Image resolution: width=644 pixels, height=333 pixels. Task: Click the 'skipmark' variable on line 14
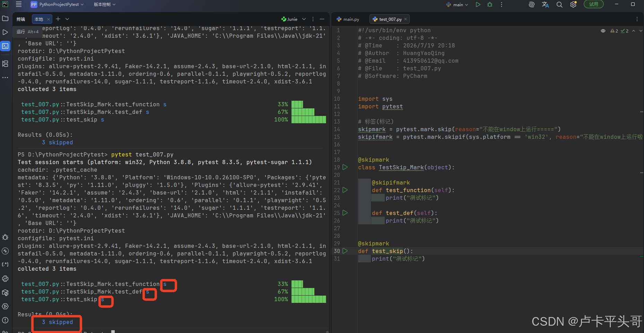372,129
